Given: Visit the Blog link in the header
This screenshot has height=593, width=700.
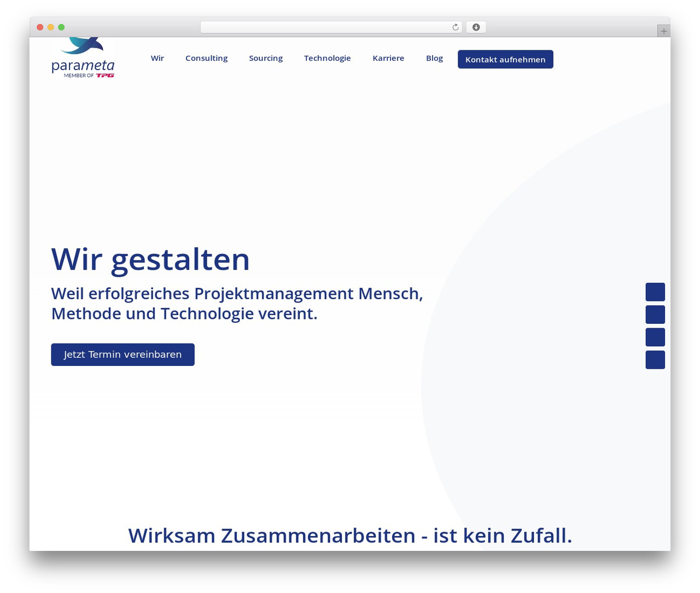Looking at the screenshot, I should 435,58.
